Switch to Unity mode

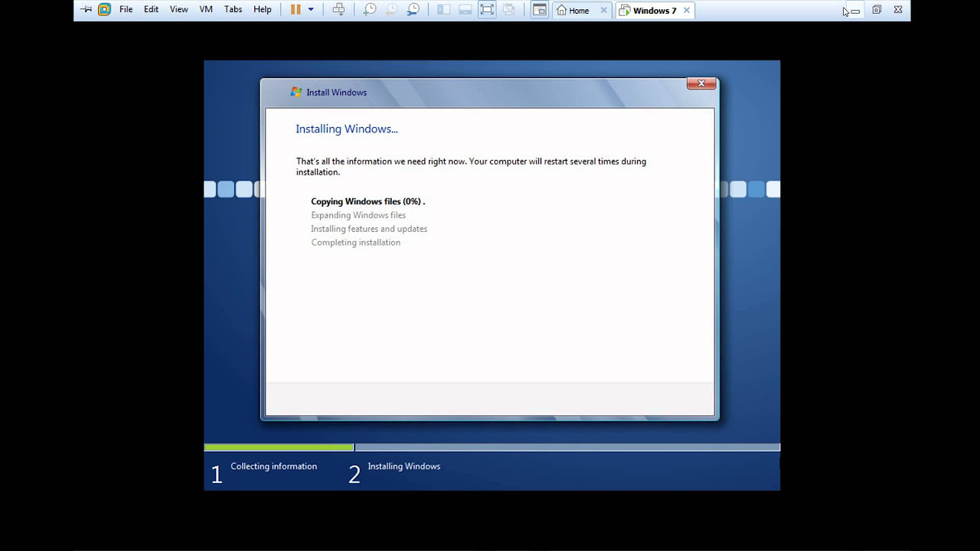tap(508, 10)
